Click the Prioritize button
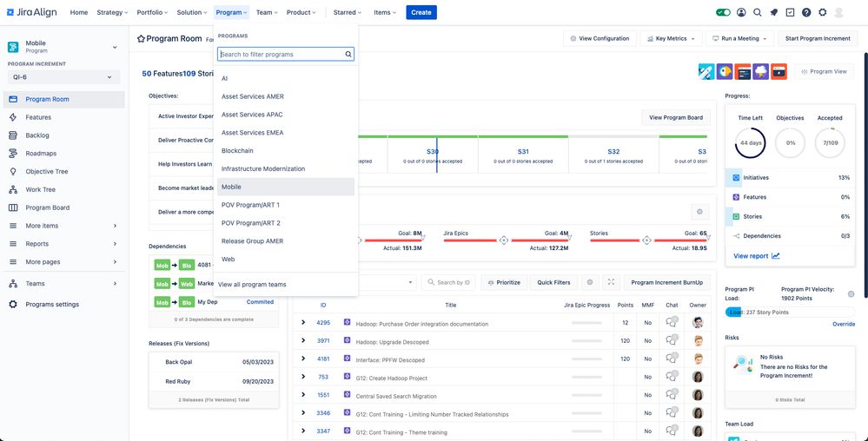The image size is (868, 441). [x=504, y=282]
